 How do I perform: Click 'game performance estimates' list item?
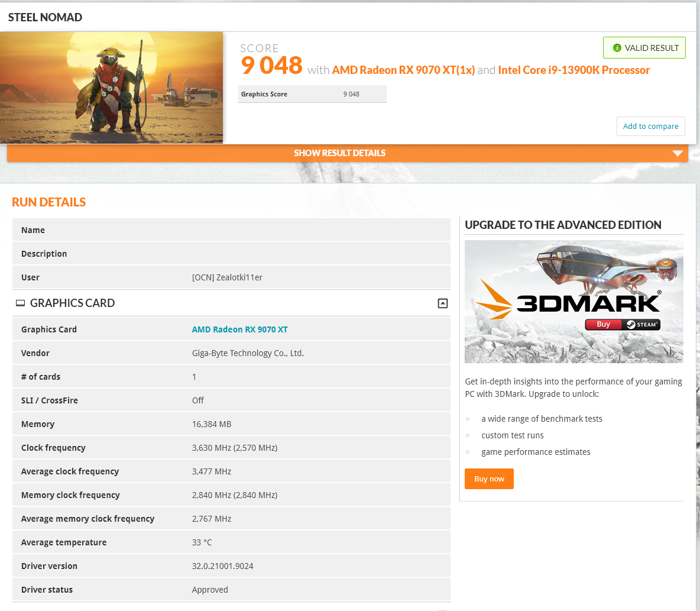coord(536,452)
